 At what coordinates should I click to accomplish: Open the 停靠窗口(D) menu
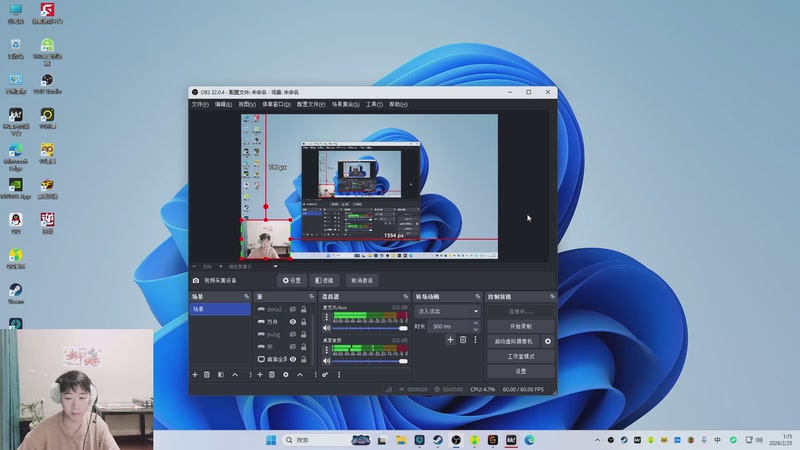coord(276,105)
